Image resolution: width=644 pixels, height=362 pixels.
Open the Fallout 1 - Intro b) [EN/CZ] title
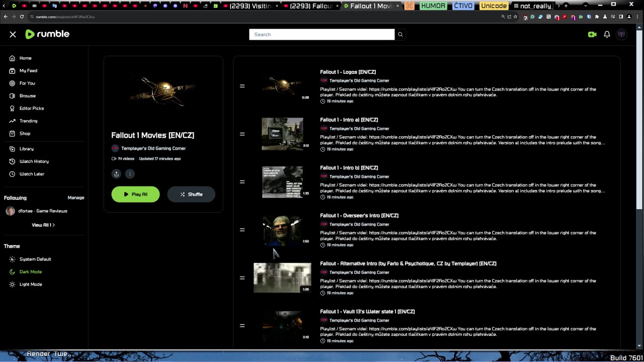349,167
